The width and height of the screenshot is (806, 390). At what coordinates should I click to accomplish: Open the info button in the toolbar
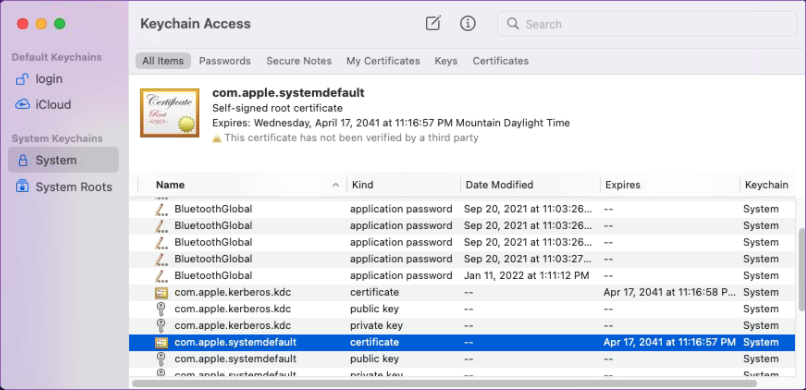click(467, 23)
